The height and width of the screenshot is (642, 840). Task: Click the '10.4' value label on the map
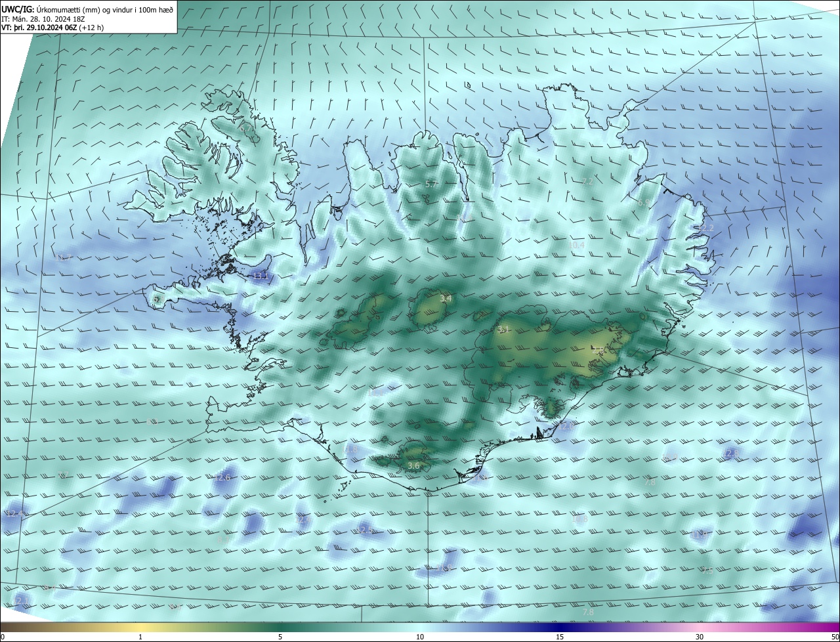pos(576,245)
